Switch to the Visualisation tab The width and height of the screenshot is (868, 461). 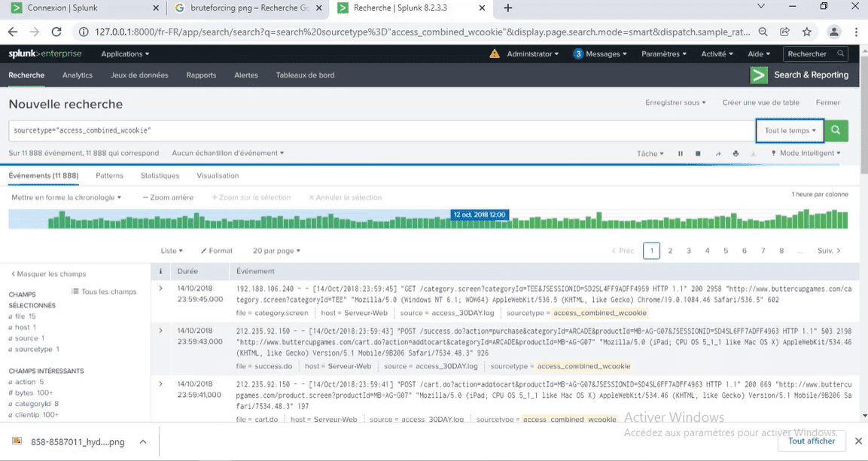pyautogui.click(x=218, y=175)
